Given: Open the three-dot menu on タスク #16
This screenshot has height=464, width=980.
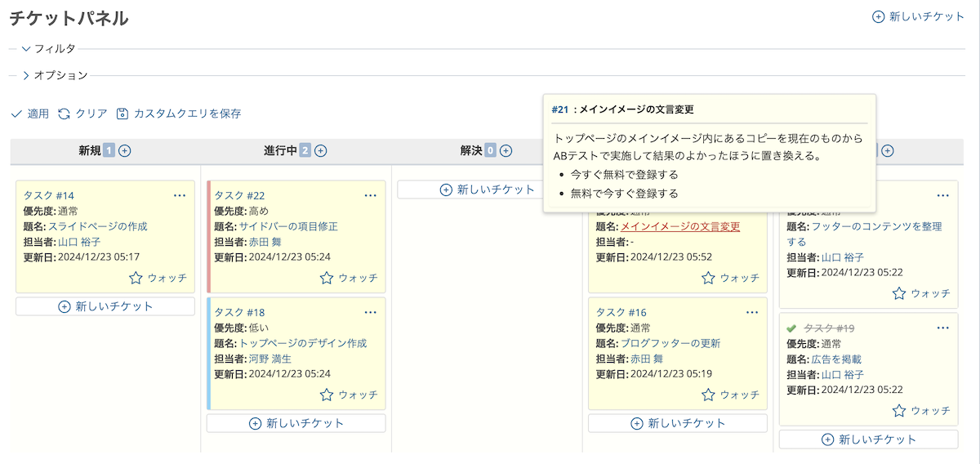Looking at the screenshot, I should pyautogui.click(x=752, y=312).
